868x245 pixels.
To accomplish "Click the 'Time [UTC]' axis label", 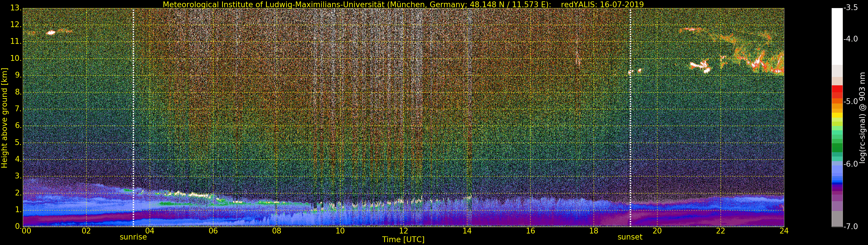I will pyautogui.click(x=403, y=240).
